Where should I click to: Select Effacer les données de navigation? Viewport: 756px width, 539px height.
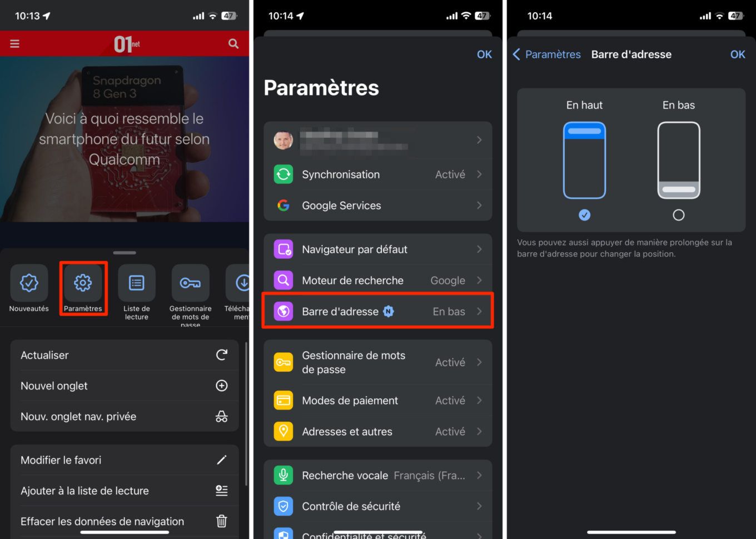[x=125, y=521]
